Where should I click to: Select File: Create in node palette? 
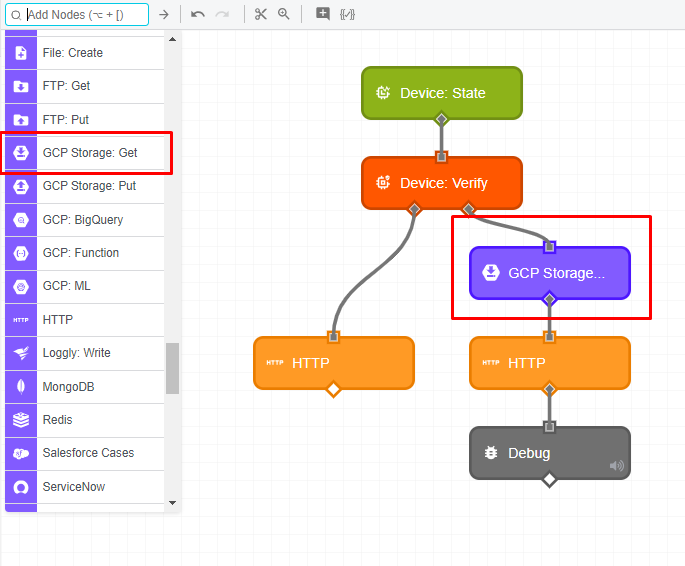pyautogui.click(x=73, y=53)
